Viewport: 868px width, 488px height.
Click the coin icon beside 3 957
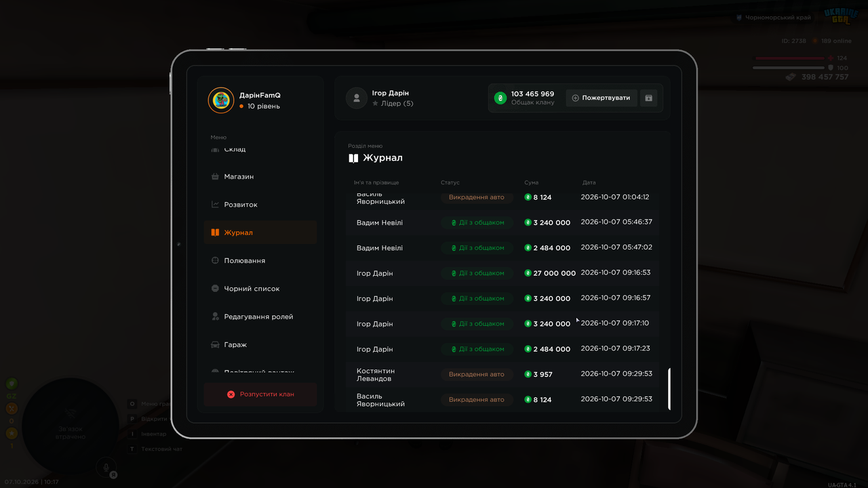[528, 374]
